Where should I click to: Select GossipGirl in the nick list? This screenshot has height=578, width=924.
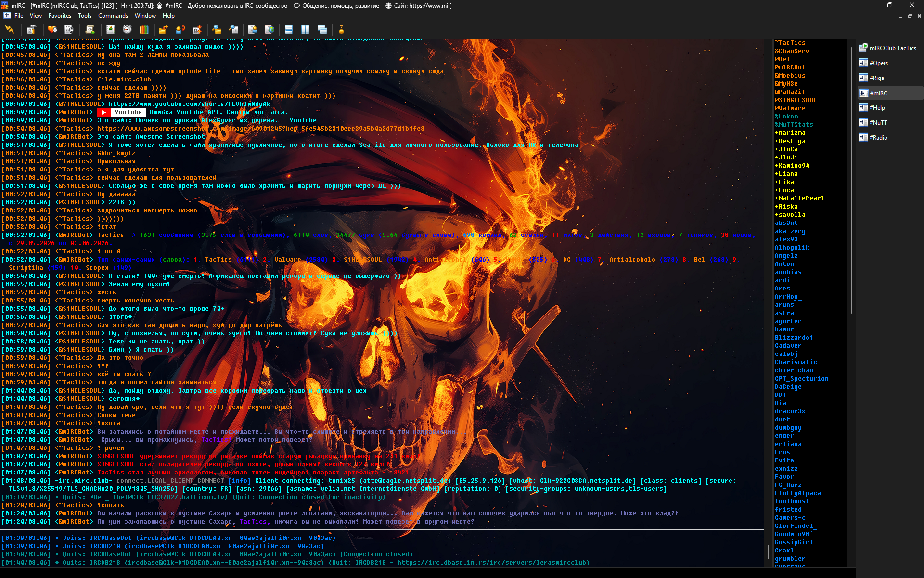(794, 542)
